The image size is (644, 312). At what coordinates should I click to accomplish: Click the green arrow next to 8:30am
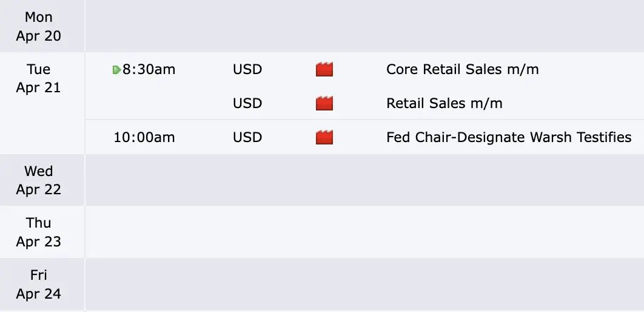[x=116, y=70]
